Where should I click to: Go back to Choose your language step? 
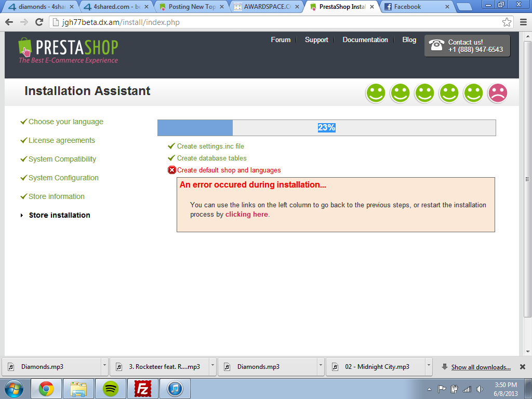point(66,122)
